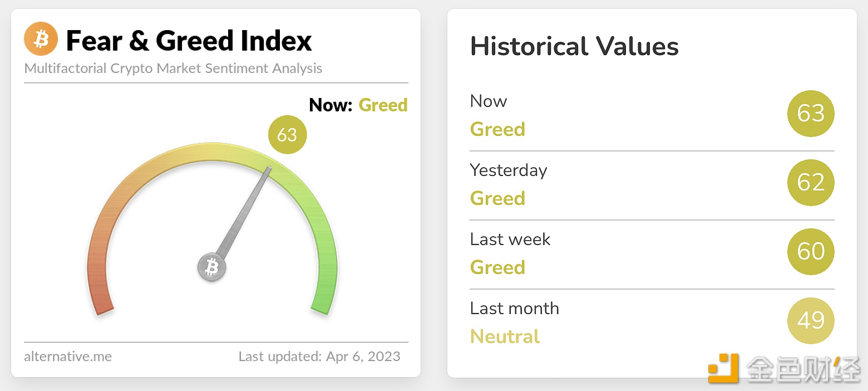Click the Fear & Greed Index title
Screen dimensions: 868x391
coord(189,41)
